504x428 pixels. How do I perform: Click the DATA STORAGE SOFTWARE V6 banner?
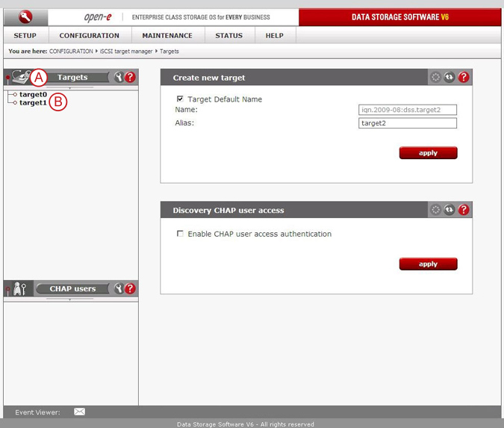click(x=400, y=17)
